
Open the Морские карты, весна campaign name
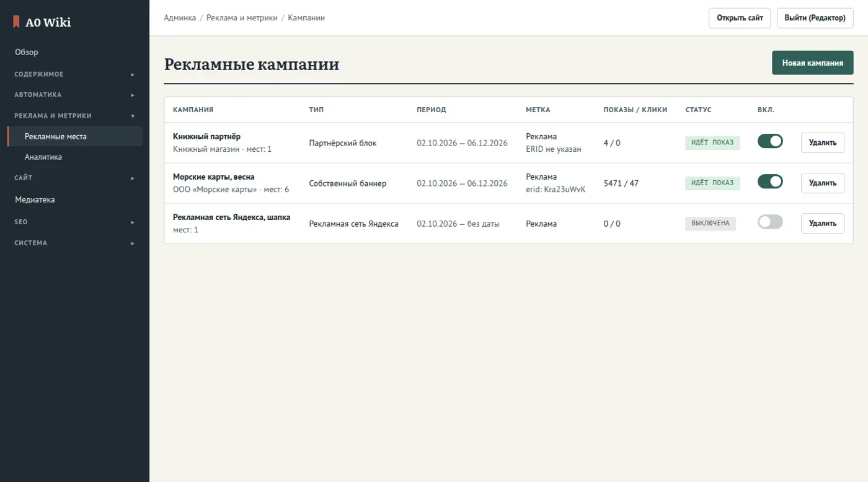pyautogui.click(x=213, y=177)
